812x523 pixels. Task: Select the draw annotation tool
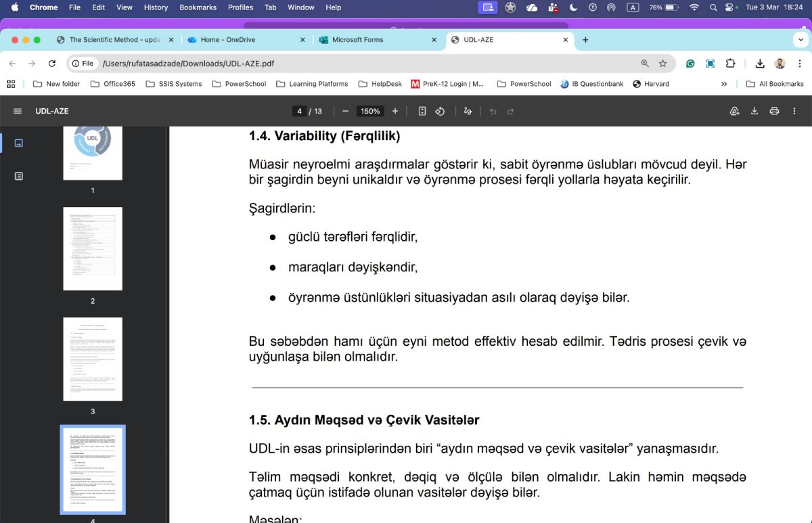468,111
